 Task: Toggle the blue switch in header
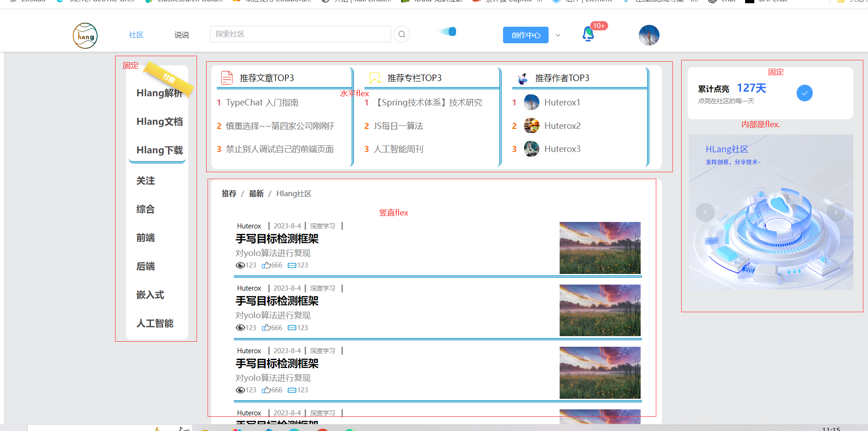(447, 31)
